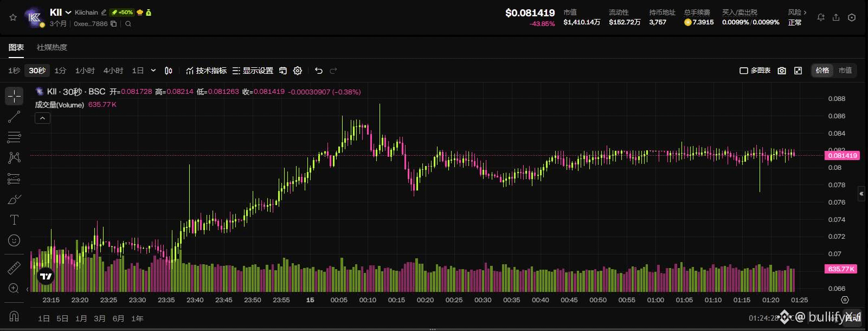Set date range to 5日
The width and height of the screenshot is (868, 331).
coord(62,319)
